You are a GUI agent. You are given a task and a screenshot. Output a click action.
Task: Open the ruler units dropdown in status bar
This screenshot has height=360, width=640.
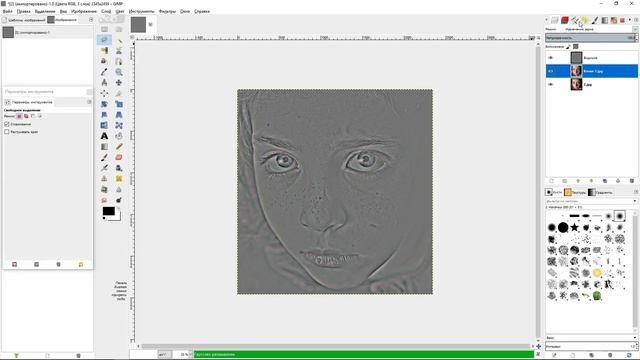pos(164,354)
